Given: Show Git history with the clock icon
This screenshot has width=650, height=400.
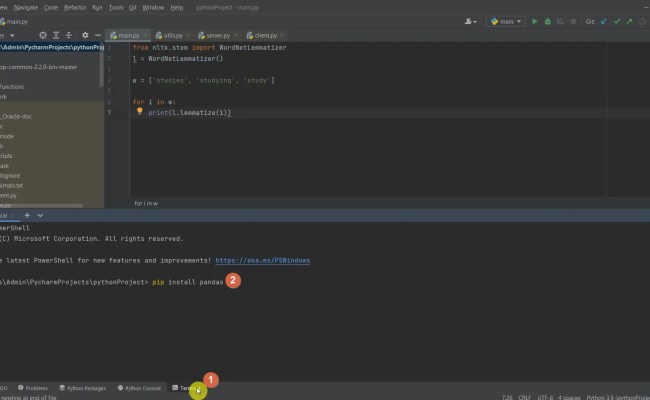Looking at the screenshot, I should [x=643, y=22].
